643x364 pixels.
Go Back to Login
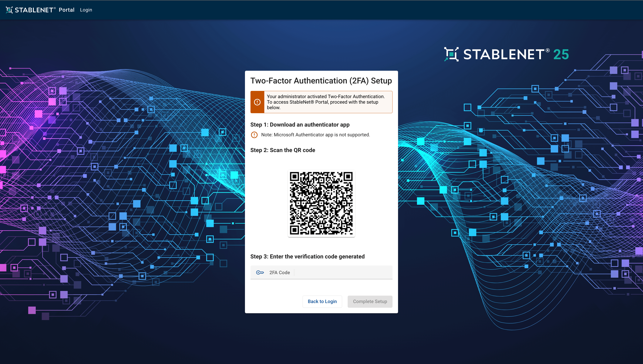tap(322, 302)
